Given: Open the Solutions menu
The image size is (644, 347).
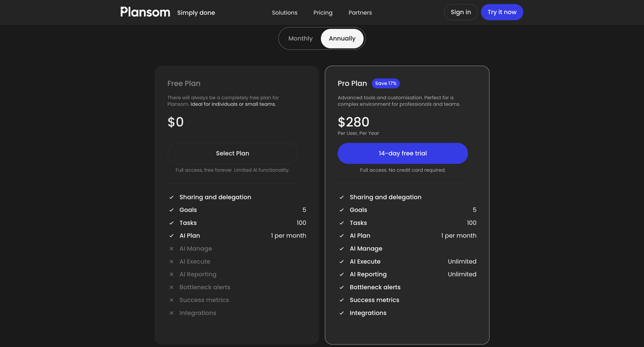Looking at the screenshot, I should point(284,13).
